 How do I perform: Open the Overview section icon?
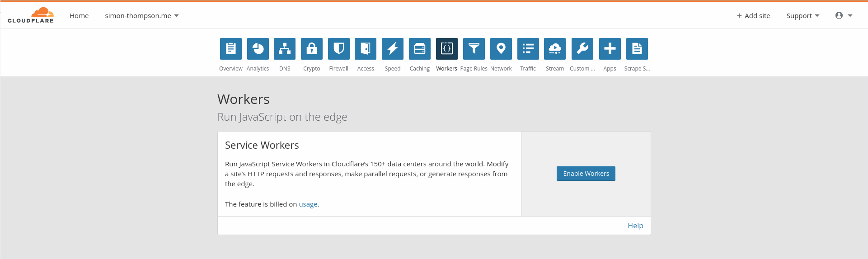click(x=231, y=49)
